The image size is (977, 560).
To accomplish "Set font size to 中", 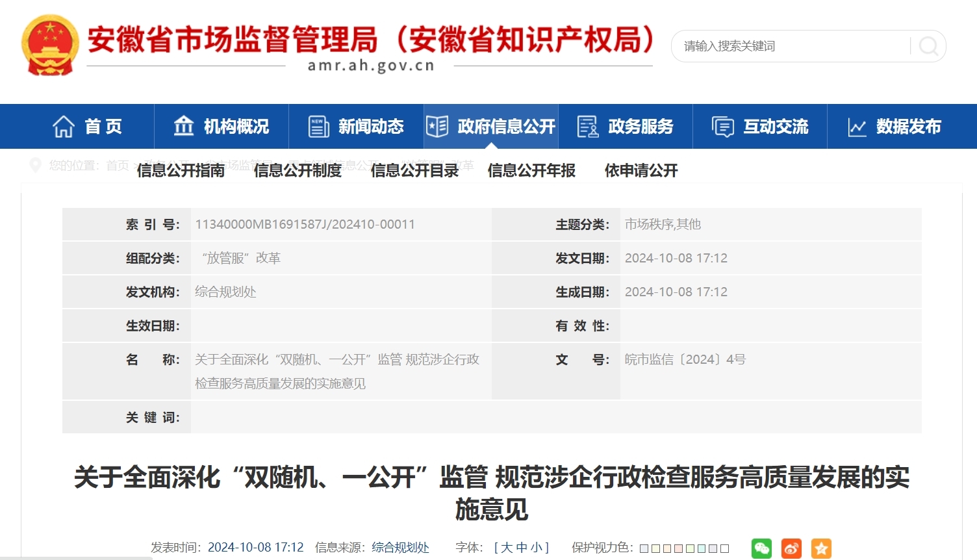I will 522,548.
